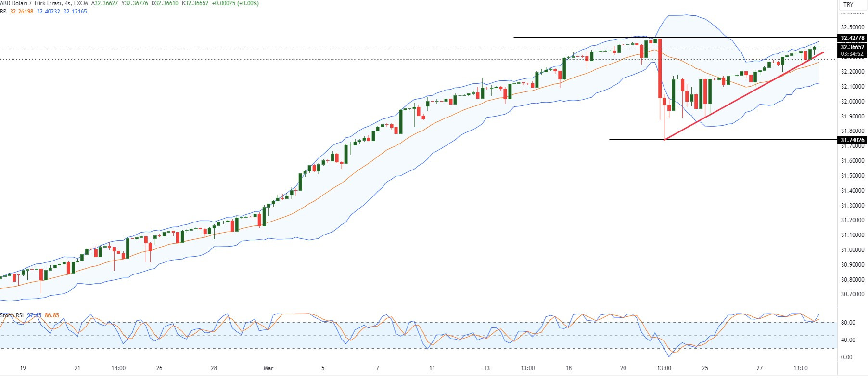The image size is (868, 379).
Task: Select the lower black horizontal line on the chart
Action: pyautogui.click(x=723, y=140)
